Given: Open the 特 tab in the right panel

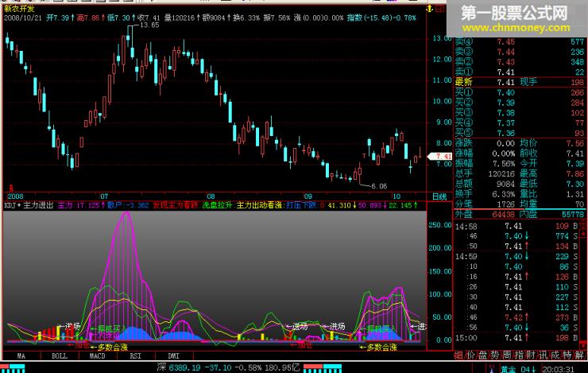Looking at the screenshot, I should point(567,355).
